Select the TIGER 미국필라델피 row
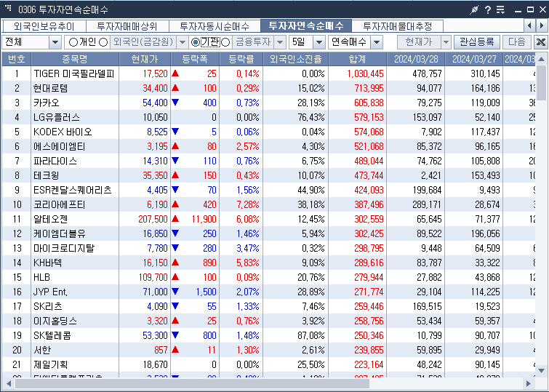Screen dimensions: 549x392 tap(268, 73)
